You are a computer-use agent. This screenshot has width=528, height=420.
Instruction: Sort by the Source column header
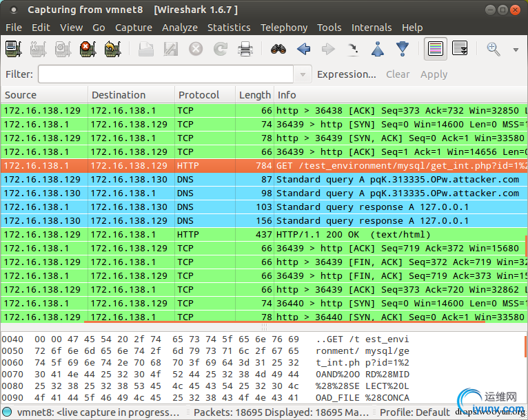[x=44, y=95]
